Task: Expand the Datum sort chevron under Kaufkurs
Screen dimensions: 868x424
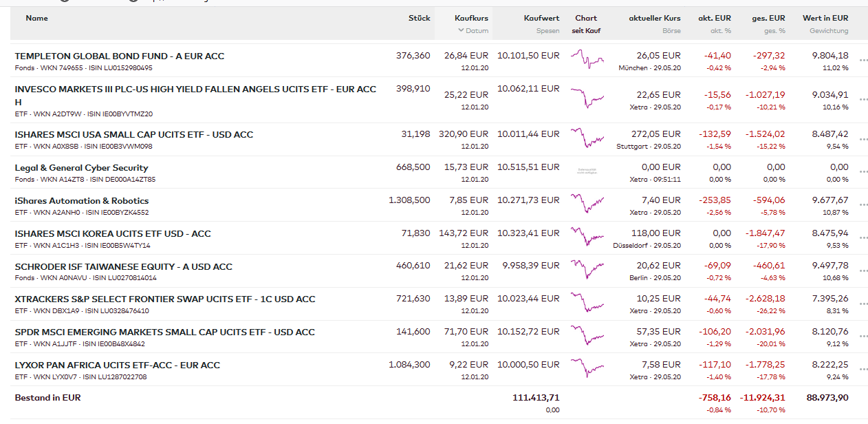Action: tap(461, 31)
